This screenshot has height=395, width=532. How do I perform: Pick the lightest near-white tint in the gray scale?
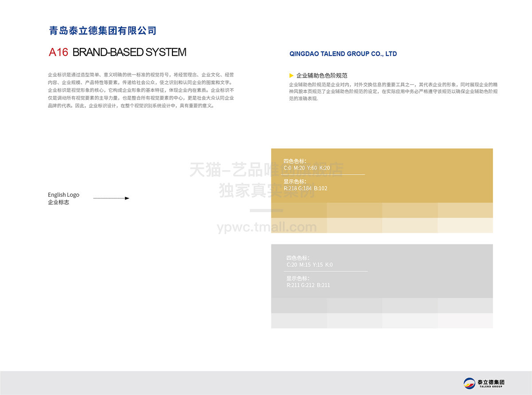pos(465,321)
